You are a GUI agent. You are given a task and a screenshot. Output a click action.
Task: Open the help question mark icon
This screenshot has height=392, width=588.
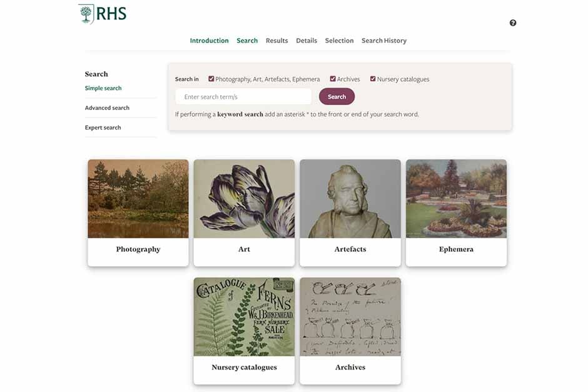513,23
